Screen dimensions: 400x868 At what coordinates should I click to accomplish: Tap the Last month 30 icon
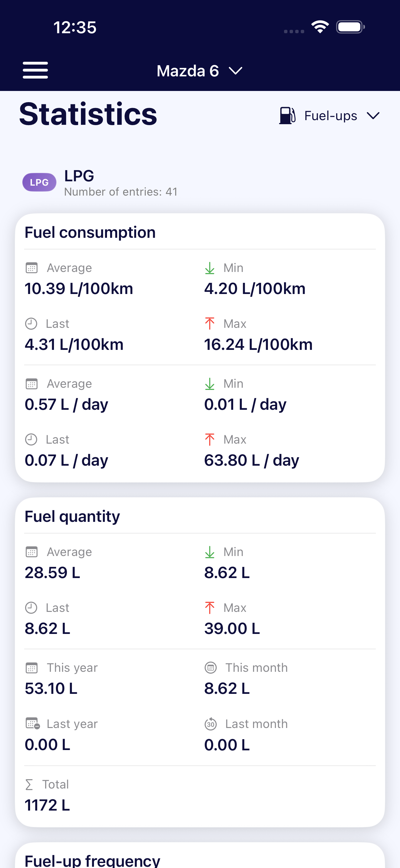point(211,724)
